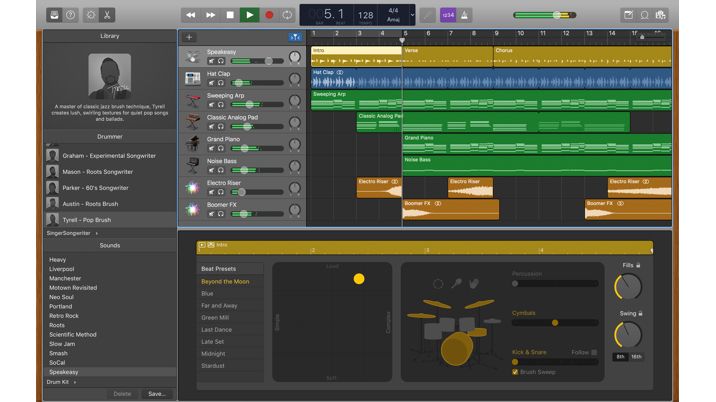Click the Save... button in Library

pyautogui.click(x=157, y=394)
